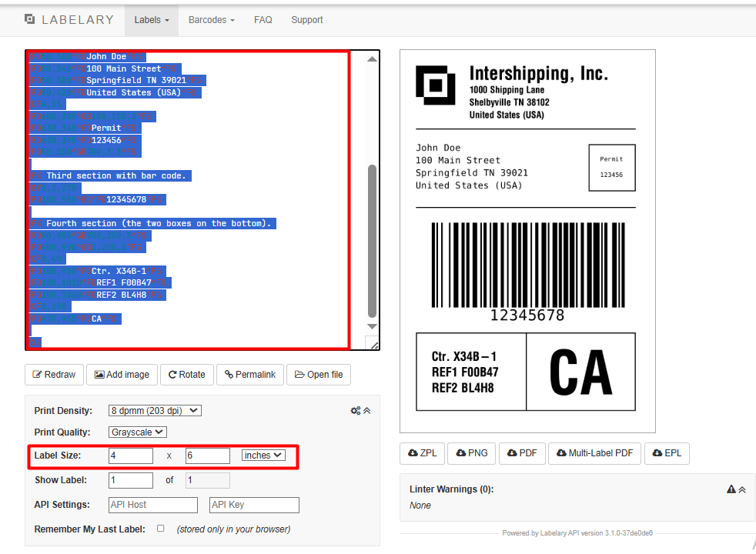Download the label as PNG
The image size is (756, 554).
coord(471,453)
